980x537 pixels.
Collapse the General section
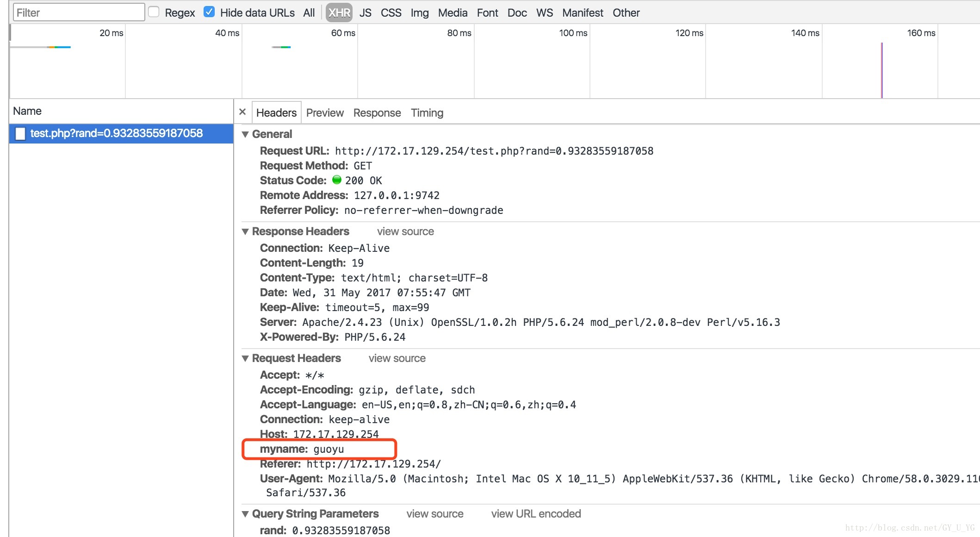[246, 134]
